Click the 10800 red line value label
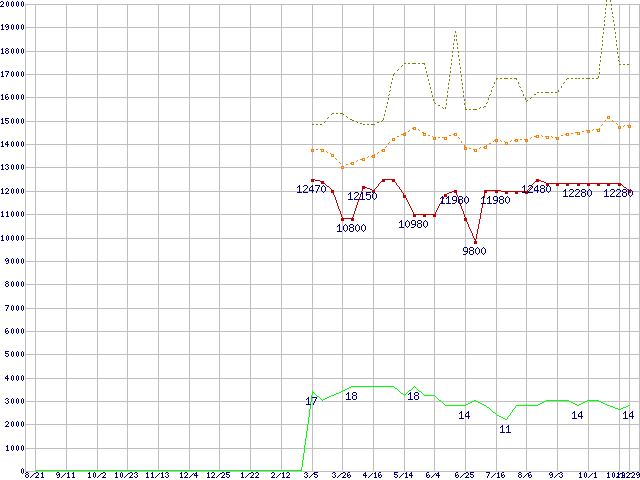The height and width of the screenshot is (480, 640). (350, 228)
